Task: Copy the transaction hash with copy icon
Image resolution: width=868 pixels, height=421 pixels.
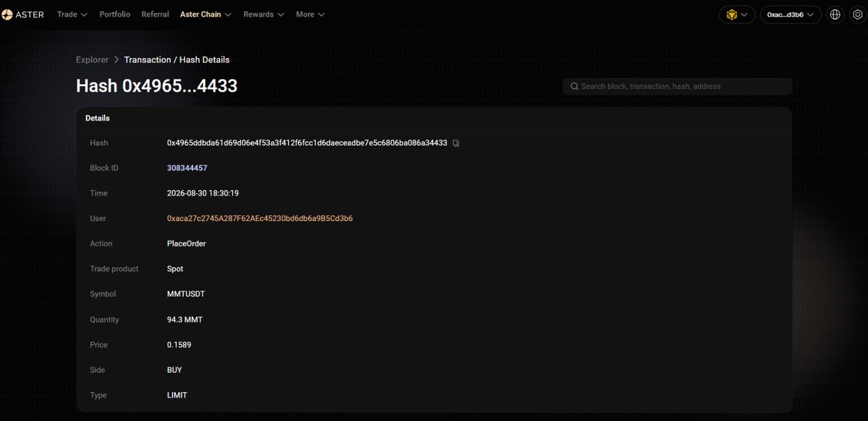Action: tap(456, 143)
